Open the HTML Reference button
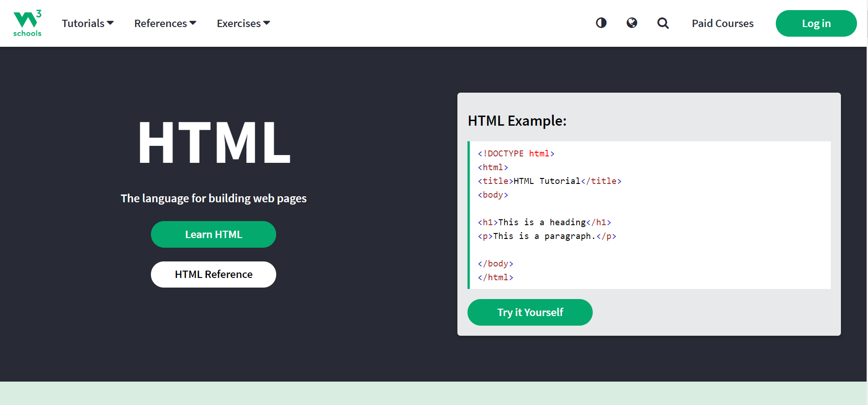The width and height of the screenshot is (868, 405). [213, 274]
